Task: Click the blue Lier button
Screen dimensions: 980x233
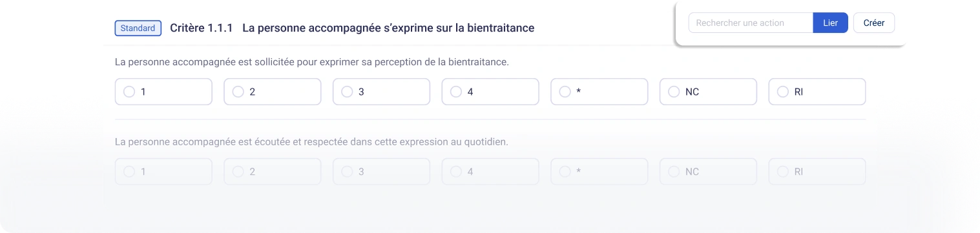Action: 830,23
